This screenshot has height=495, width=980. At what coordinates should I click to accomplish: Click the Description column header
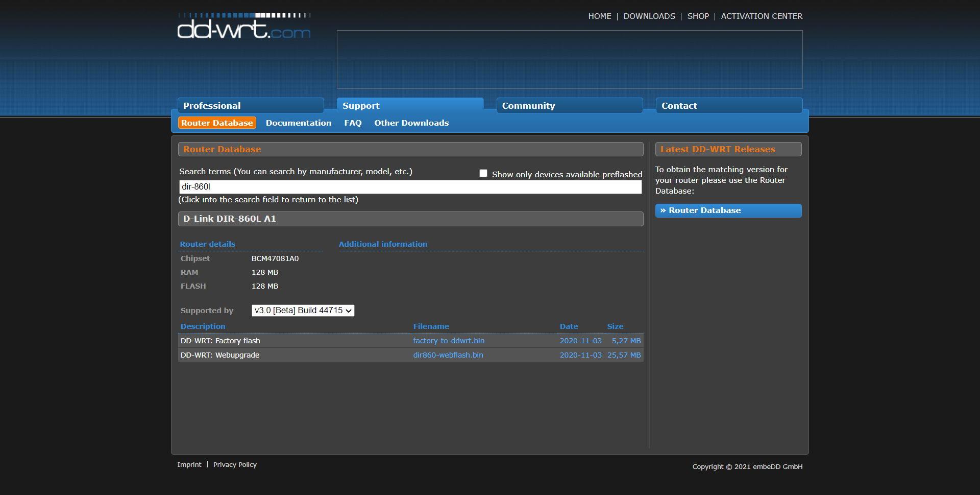tap(203, 326)
